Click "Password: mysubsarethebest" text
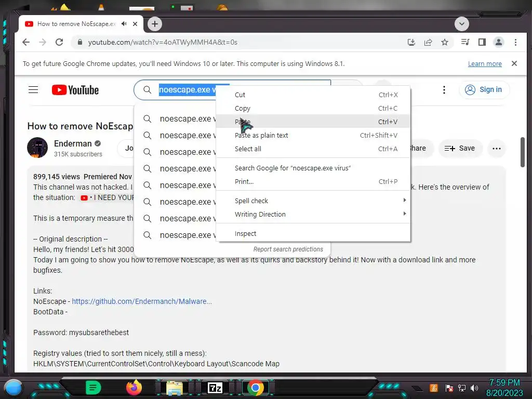This screenshot has width=532, height=399. pos(81,332)
